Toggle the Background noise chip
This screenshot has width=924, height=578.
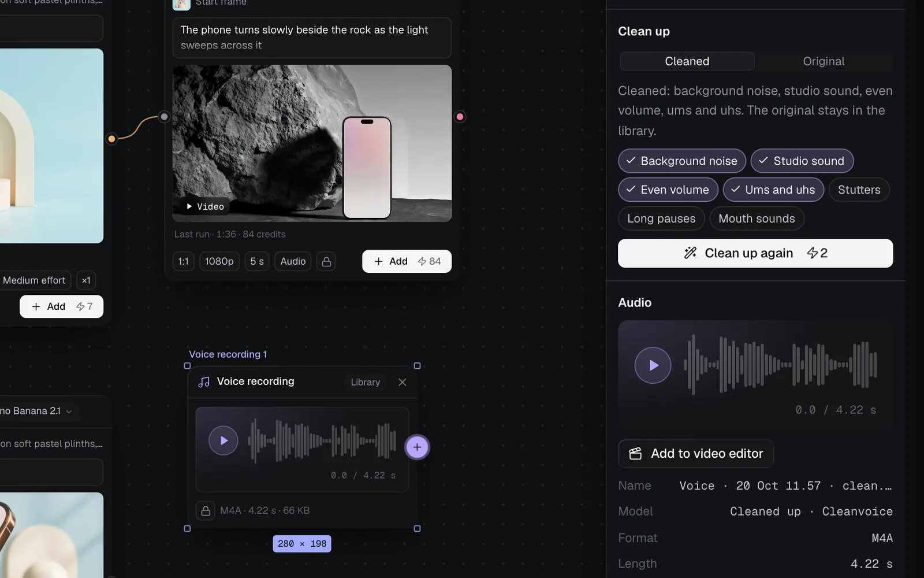coord(682,161)
